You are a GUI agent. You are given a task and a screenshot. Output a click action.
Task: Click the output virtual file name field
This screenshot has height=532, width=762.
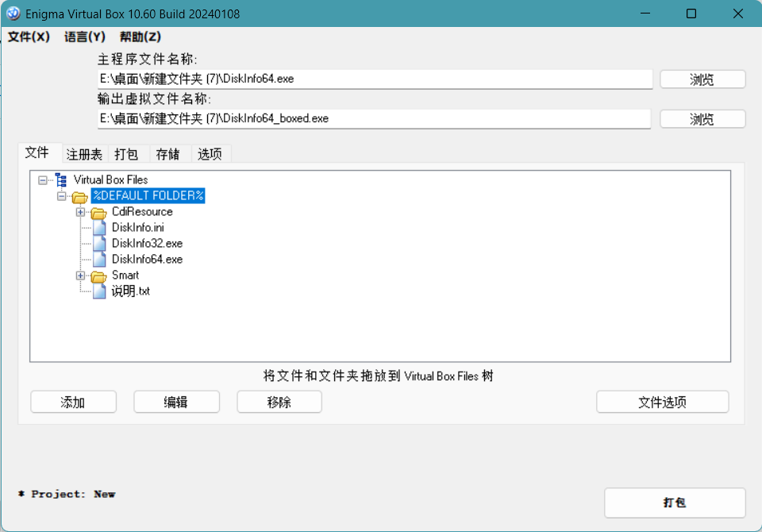374,118
